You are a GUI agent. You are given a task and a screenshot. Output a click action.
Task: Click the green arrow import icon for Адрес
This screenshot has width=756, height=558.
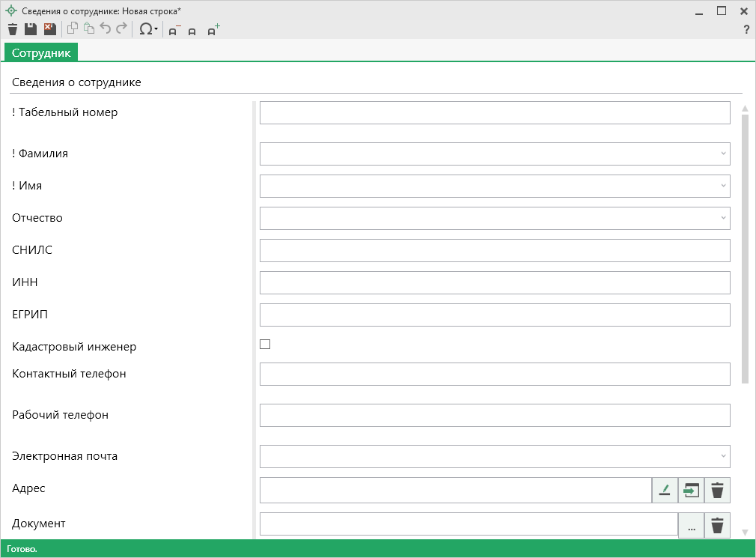(x=691, y=491)
